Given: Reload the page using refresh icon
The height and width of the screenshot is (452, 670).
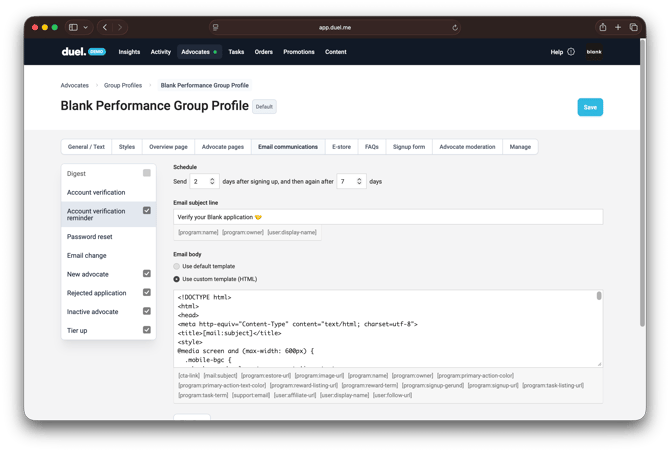Looking at the screenshot, I should click(x=455, y=28).
